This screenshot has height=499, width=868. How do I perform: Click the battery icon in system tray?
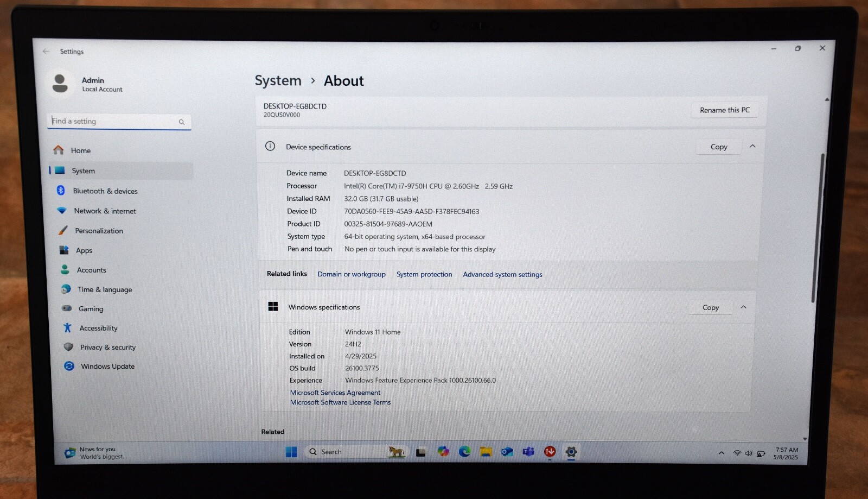point(761,453)
